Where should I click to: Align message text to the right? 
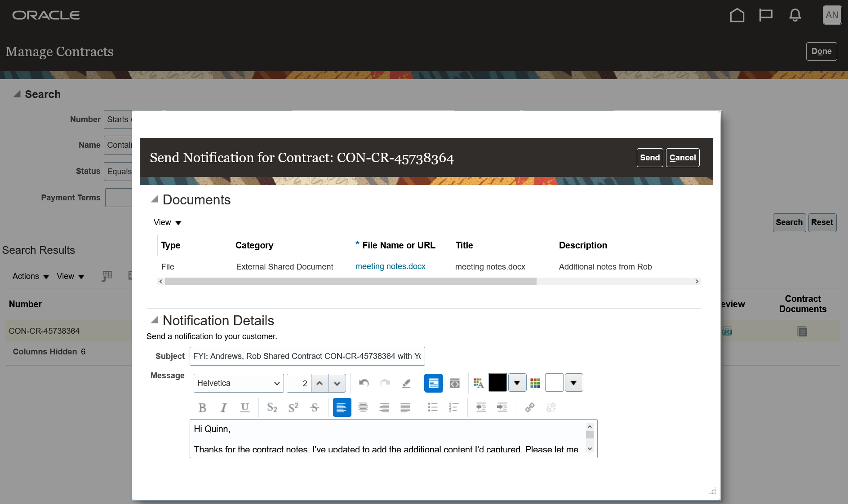[x=384, y=407]
